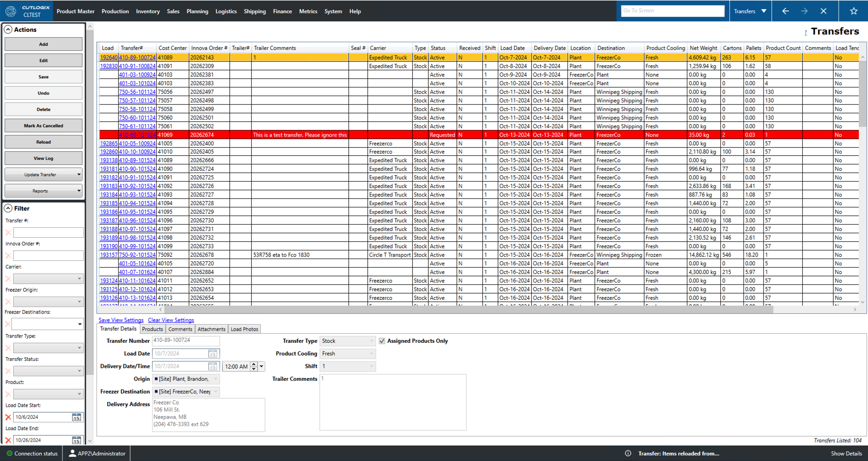Increment the delivery time with the up stepper
Viewport: 868px width, 461px height.
pyautogui.click(x=254, y=364)
